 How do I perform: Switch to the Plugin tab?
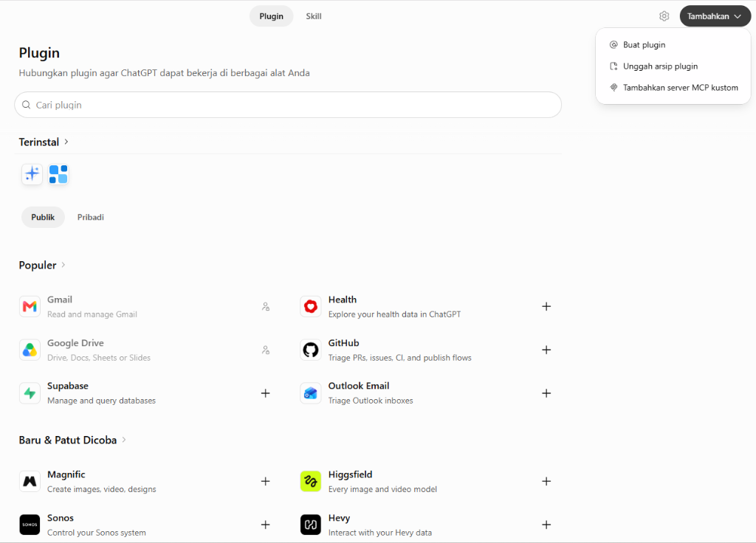coord(272,16)
